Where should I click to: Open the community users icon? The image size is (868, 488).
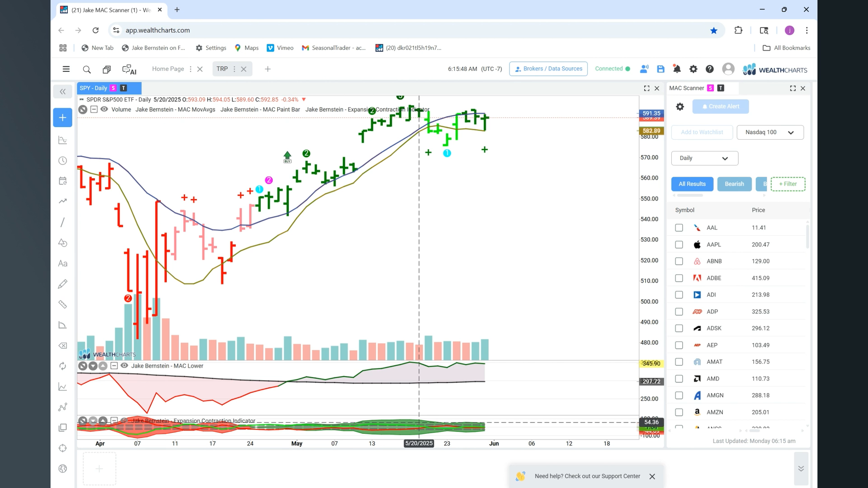tap(644, 69)
